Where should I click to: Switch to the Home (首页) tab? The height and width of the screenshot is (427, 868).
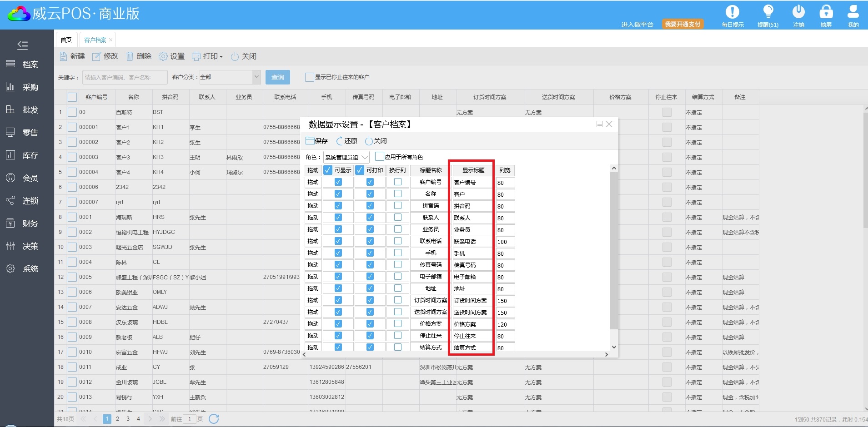[66, 40]
